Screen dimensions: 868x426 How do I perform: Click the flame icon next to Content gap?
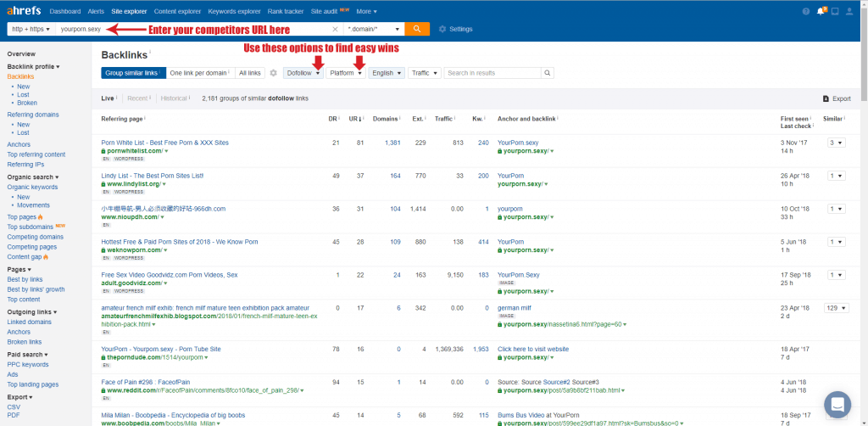(46, 257)
